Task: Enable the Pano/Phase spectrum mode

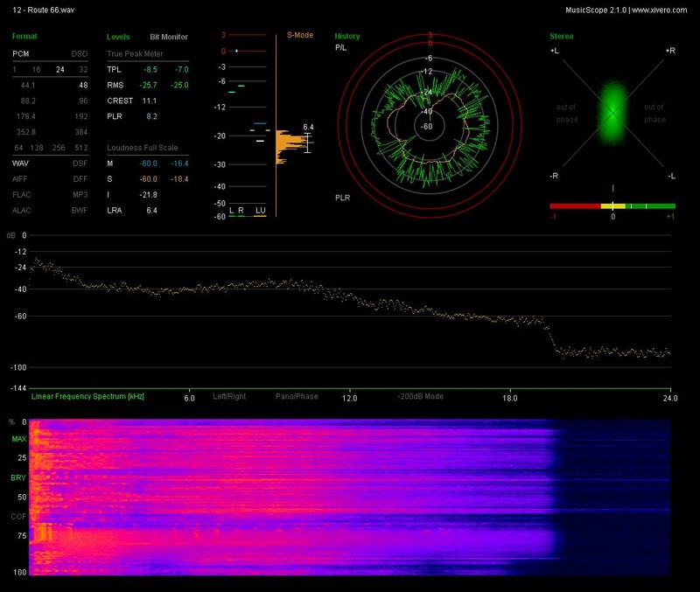Action: pos(297,396)
